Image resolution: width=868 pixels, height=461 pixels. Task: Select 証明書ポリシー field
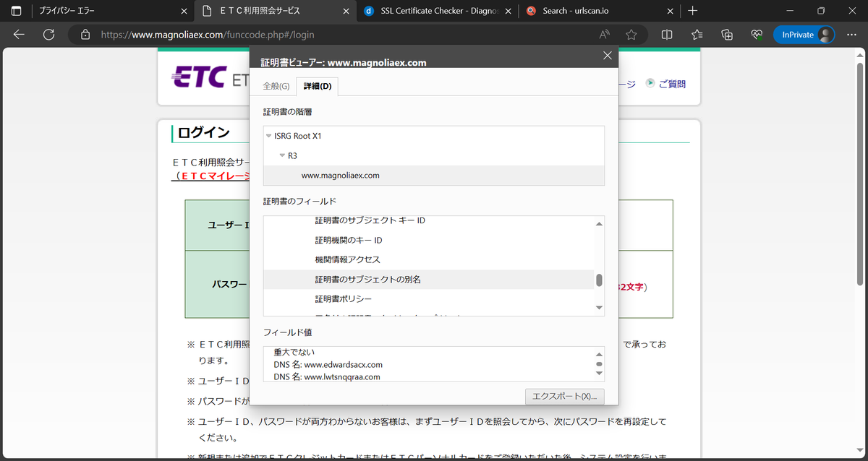(x=344, y=298)
